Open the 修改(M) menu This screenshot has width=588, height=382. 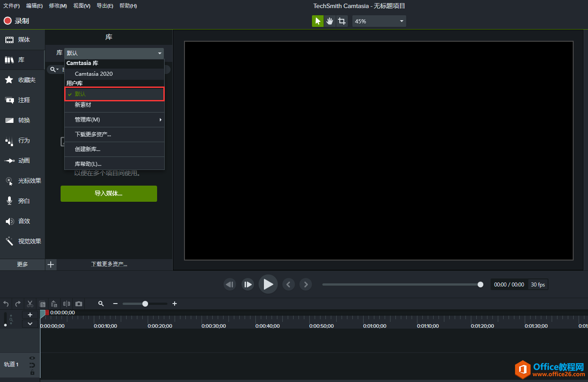pyautogui.click(x=58, y=6)
